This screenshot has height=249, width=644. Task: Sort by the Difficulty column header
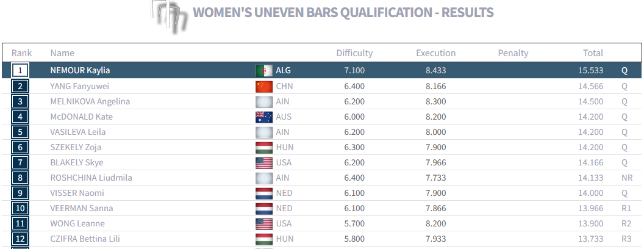(354, 53)
